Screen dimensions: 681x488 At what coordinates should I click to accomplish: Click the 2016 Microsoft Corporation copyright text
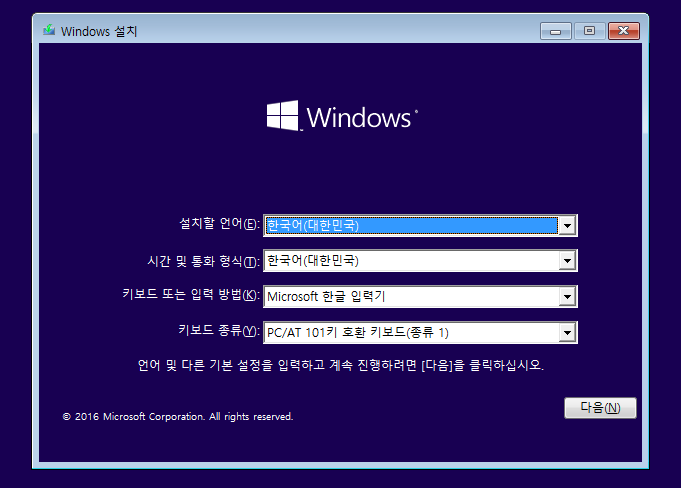[x=178, y=417]
